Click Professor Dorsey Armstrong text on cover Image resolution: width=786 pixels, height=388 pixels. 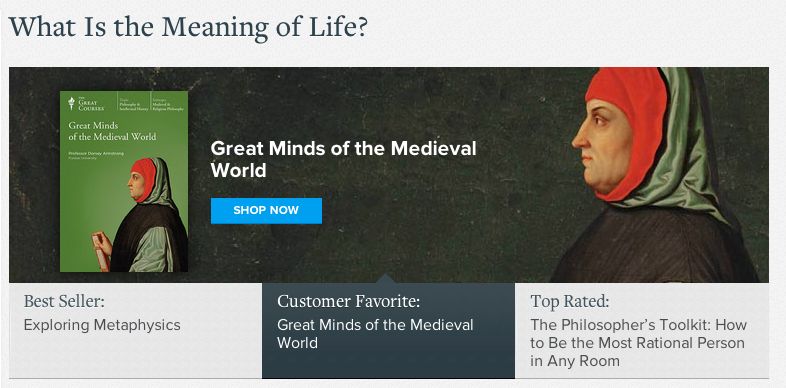[x=96, y=153]
